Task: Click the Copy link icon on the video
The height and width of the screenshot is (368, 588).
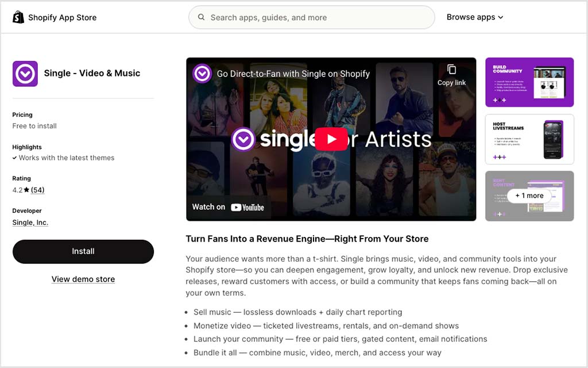Action: pos(451,68)
